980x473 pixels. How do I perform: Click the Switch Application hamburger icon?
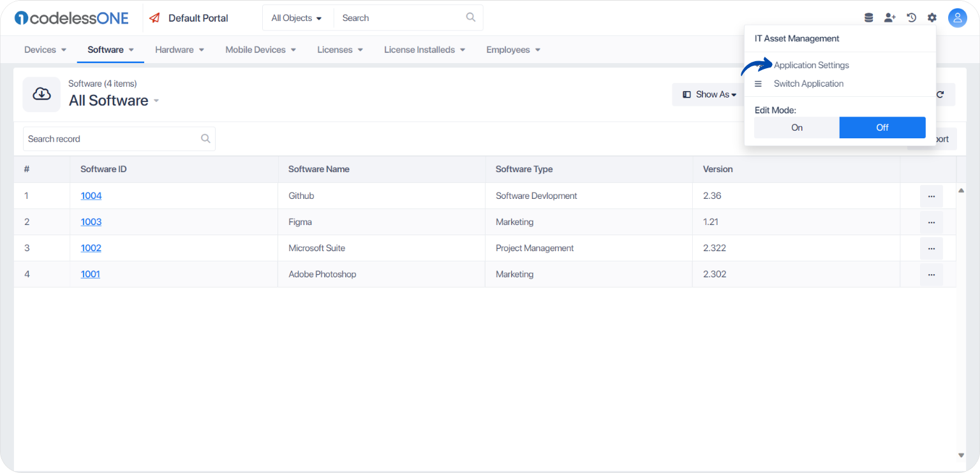pyautogui.click(x=758, y=84)
